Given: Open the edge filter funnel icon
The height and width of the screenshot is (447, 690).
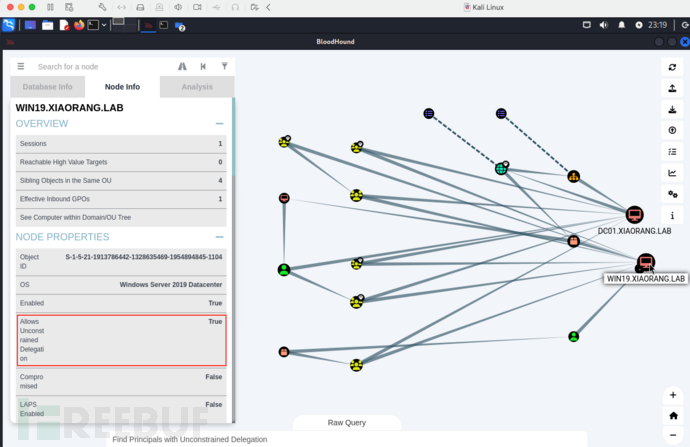Looking at the screenshot, I should pos(224,66).
